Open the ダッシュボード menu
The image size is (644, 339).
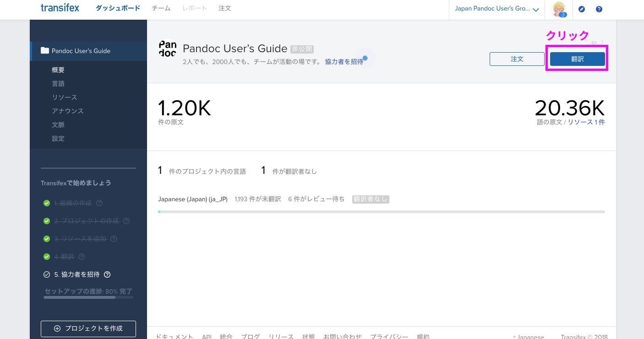(118, 8)
